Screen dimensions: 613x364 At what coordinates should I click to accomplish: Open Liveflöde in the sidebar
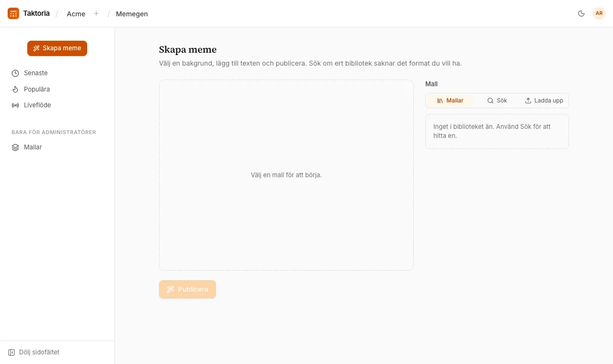click(57, 105)
